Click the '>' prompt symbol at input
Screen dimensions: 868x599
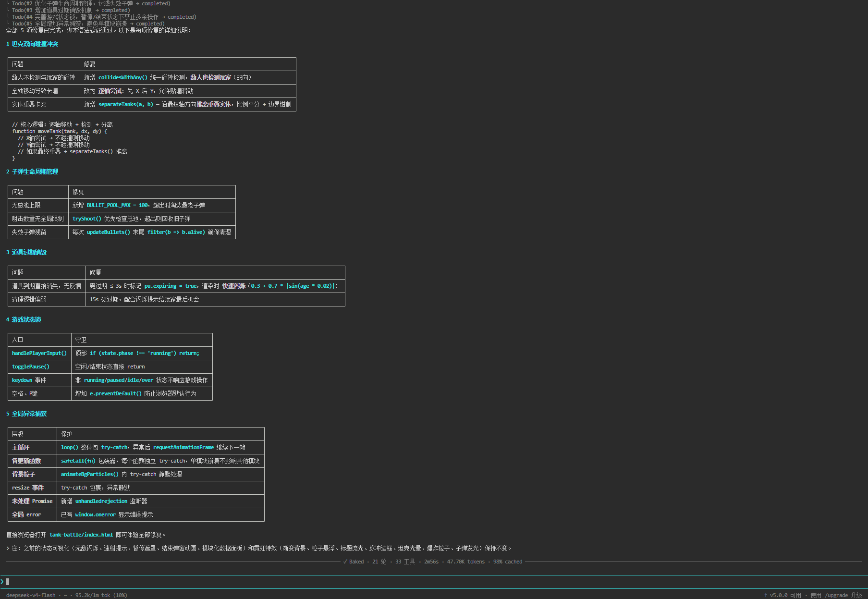2,582
